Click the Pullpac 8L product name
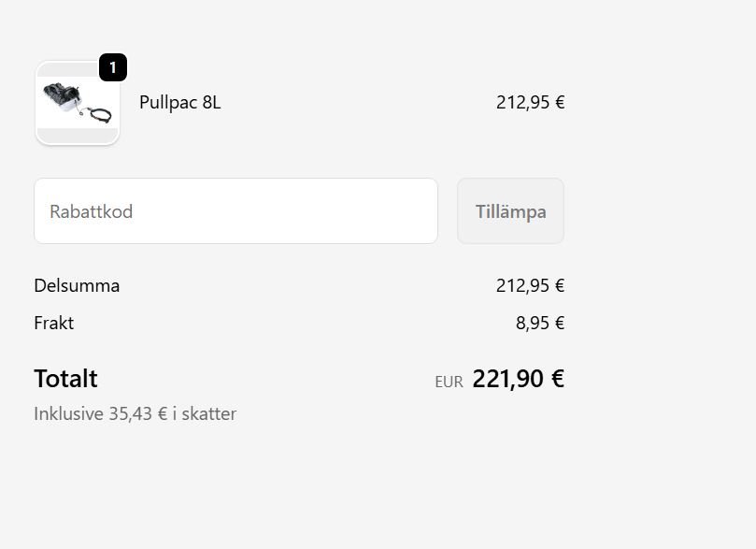This screenshot has width=756, height=549. (x=179, y=103)
